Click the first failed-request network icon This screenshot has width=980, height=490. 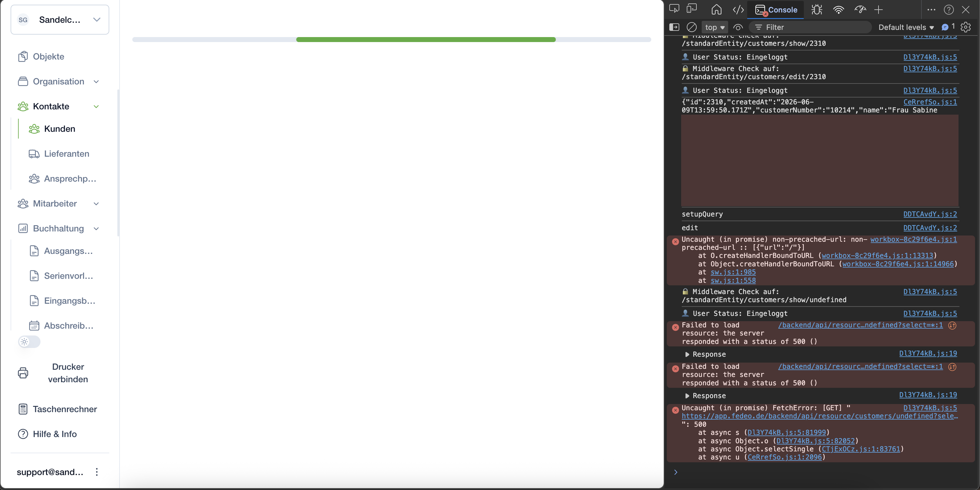tap(952, 325)
